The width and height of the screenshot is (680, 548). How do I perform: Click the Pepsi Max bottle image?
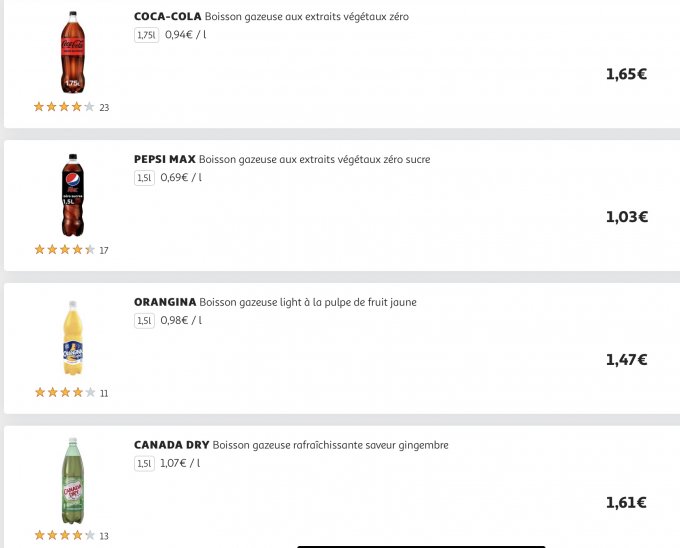pyautogui.click(x=73, y=195)
